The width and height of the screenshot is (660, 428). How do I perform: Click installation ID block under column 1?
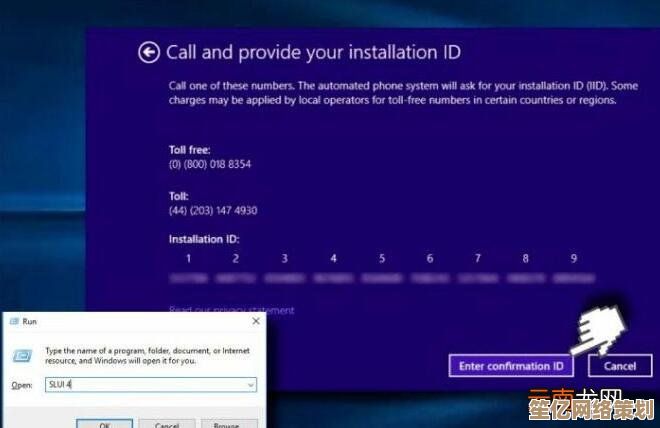(187, 277)
